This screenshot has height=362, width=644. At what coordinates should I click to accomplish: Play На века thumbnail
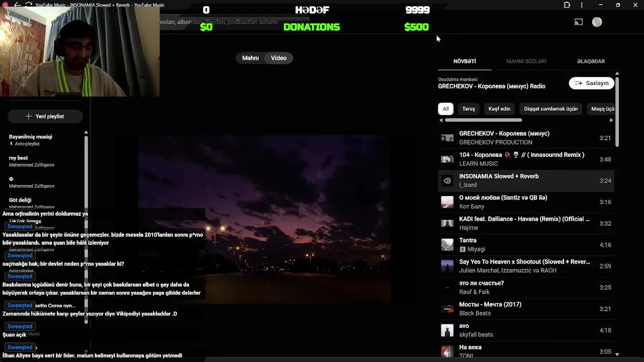click(x=447, y=351)
